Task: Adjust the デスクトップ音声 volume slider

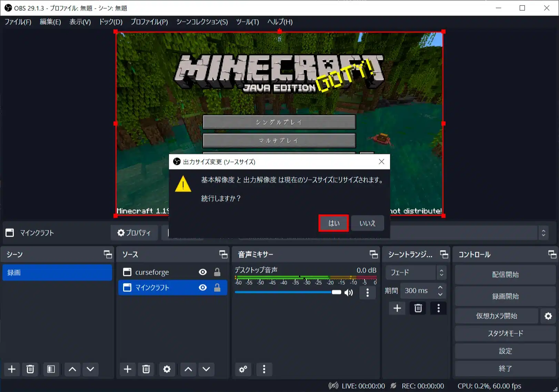Action: pyautogui.click(x=288, y=292)
